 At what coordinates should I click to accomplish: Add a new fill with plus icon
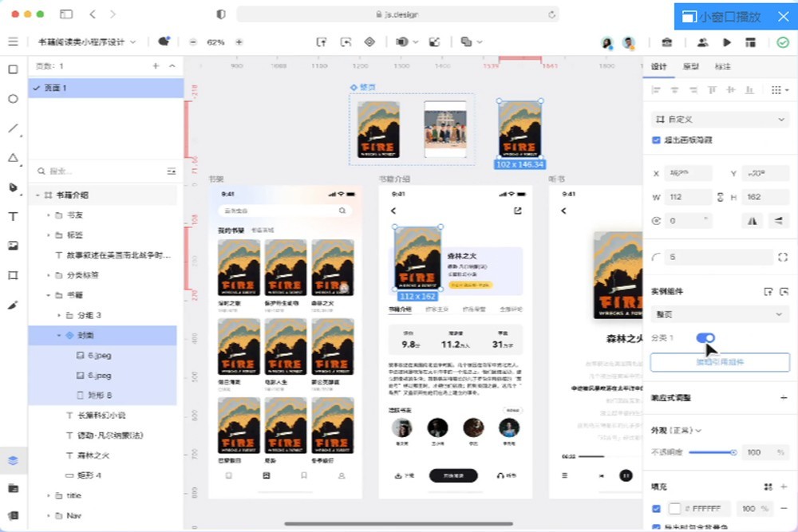(784, 487)
